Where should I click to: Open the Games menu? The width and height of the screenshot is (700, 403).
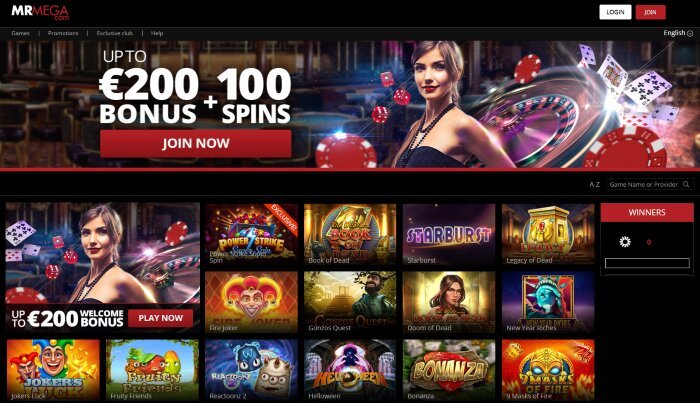21,33
